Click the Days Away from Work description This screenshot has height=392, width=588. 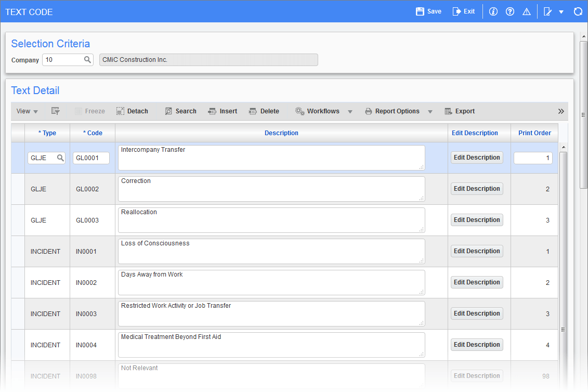pyautogui.click(x=271, y=282)
